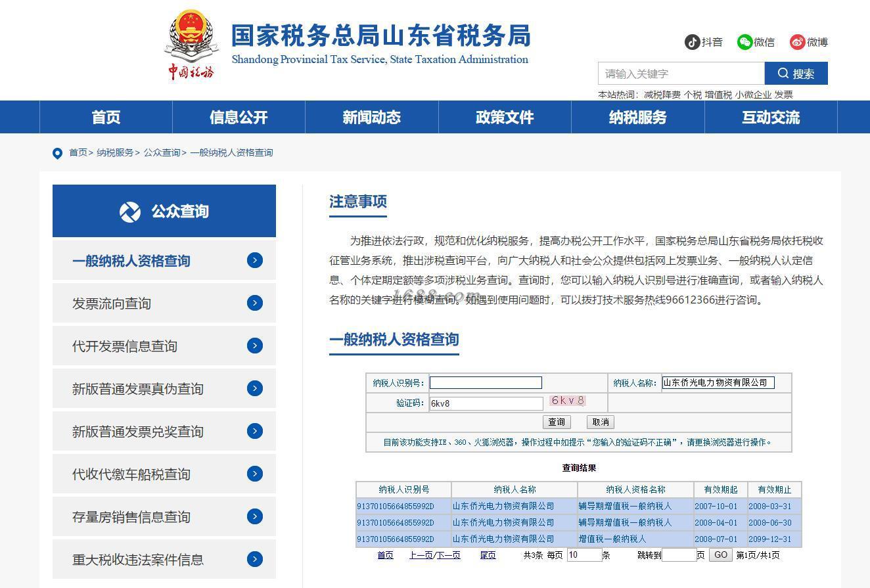The width and height of the screenshot is (870, 588).
Task: Select 代收代缴车船税查询 in sidebar
Action: click(x=164, y=474)
